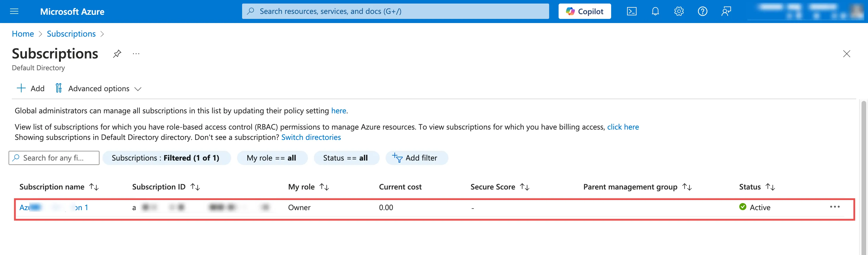
Task: Sort by Subscription name column
Action: tap(59, 187)
